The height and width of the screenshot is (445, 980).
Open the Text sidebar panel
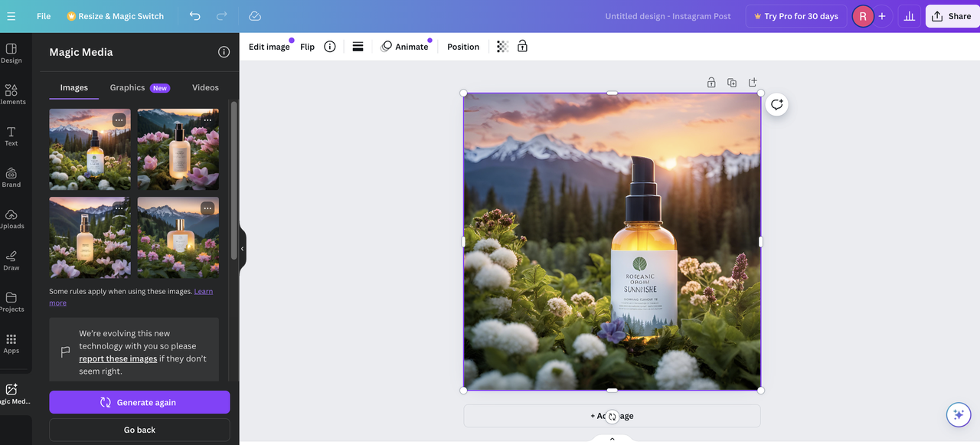11,136
